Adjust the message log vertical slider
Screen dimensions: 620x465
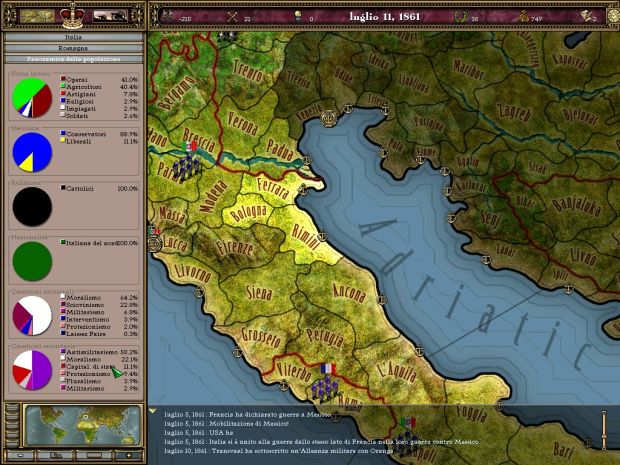click(x=604, y=430)
